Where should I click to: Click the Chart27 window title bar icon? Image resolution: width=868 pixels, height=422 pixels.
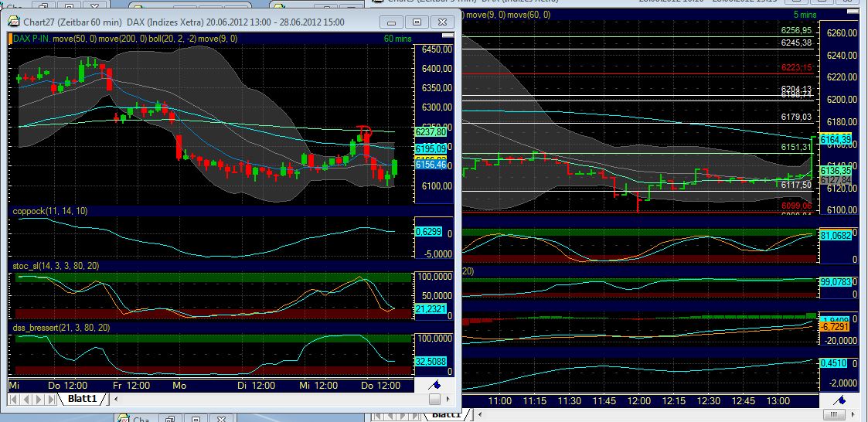15,22
